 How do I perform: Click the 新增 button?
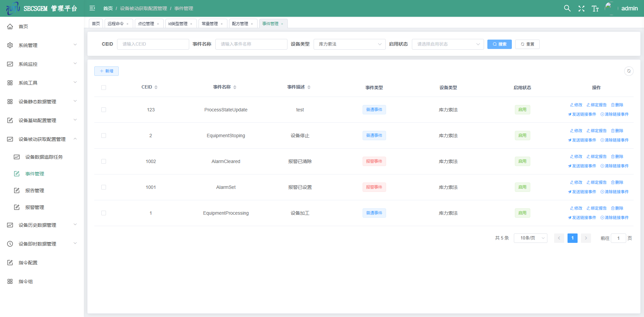[x=106, y=71]
